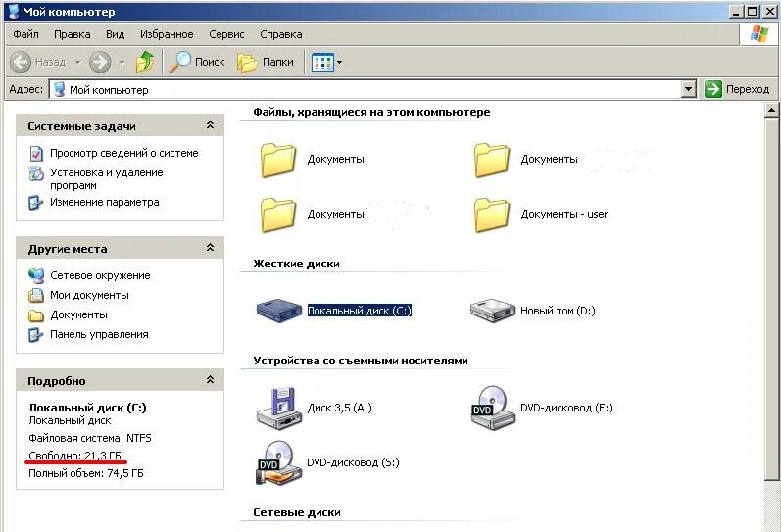Click the Back (Назад) arrow icon
The image size is (781, 532).
21,63
